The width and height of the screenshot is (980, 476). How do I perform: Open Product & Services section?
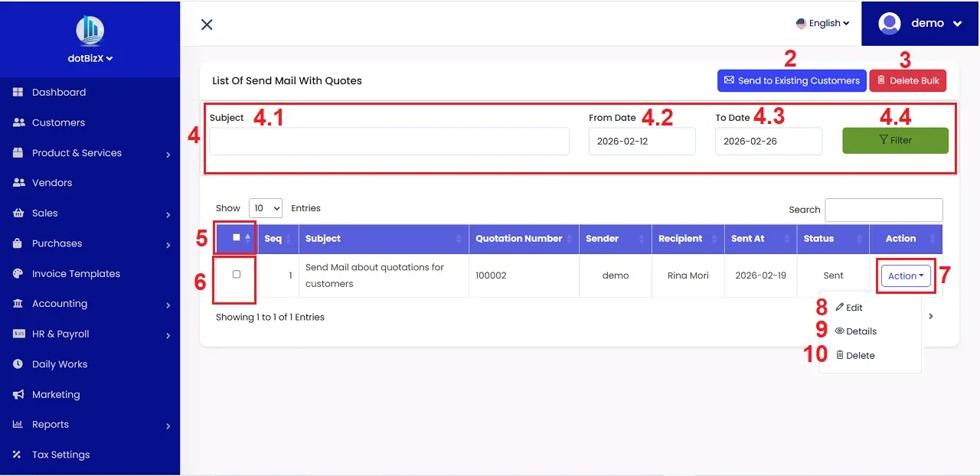click(77, 152)
